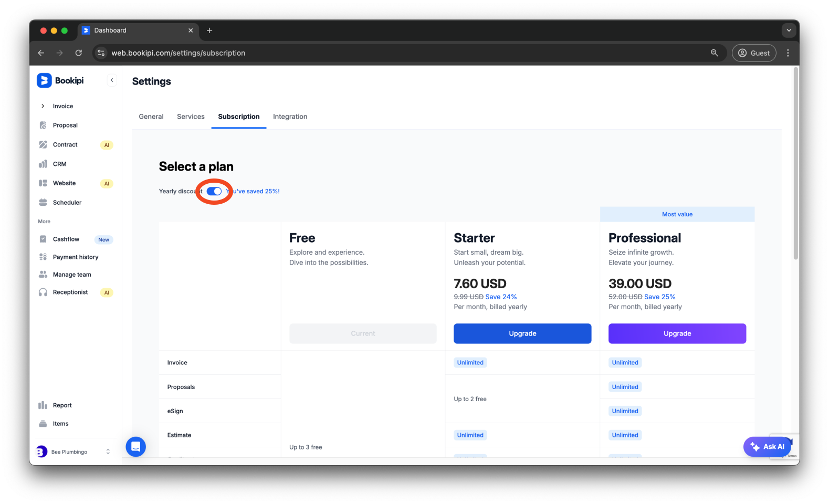
Task: Open the chat support bubble icon
Action: tap(136, 447)
